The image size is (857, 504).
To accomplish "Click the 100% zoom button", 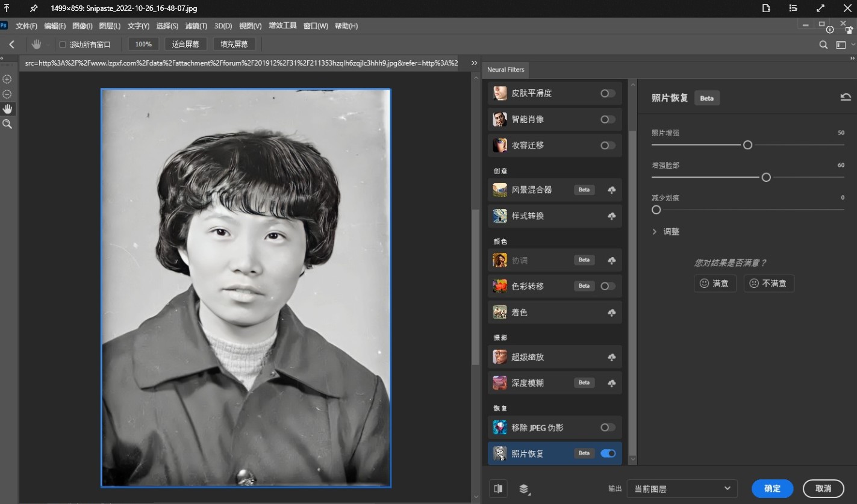I will (143, 44).
